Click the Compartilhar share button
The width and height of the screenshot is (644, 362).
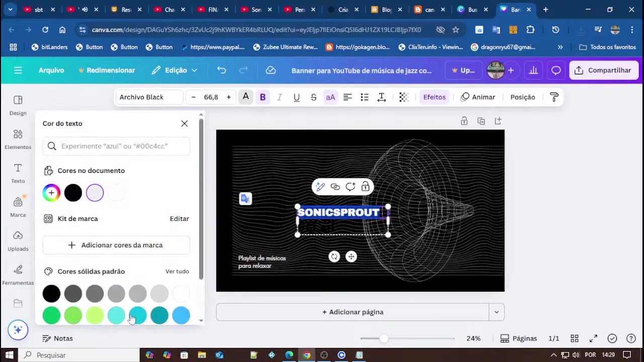pos(604,70)
